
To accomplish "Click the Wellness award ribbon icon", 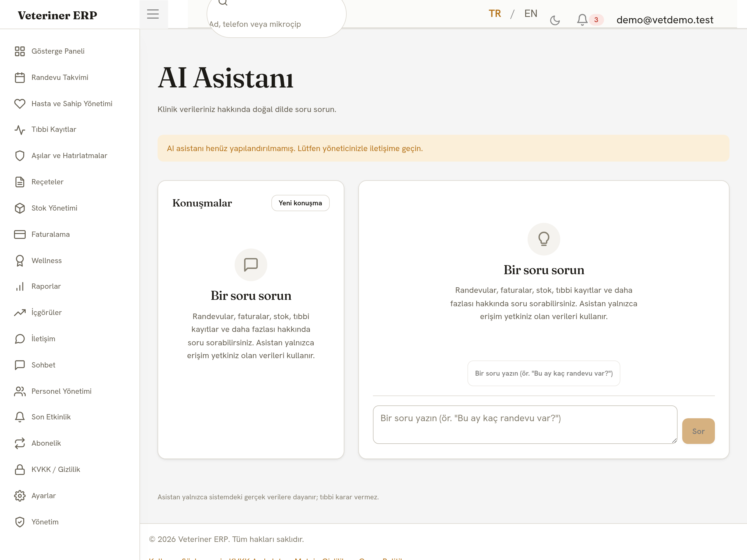I will (20, 260).
